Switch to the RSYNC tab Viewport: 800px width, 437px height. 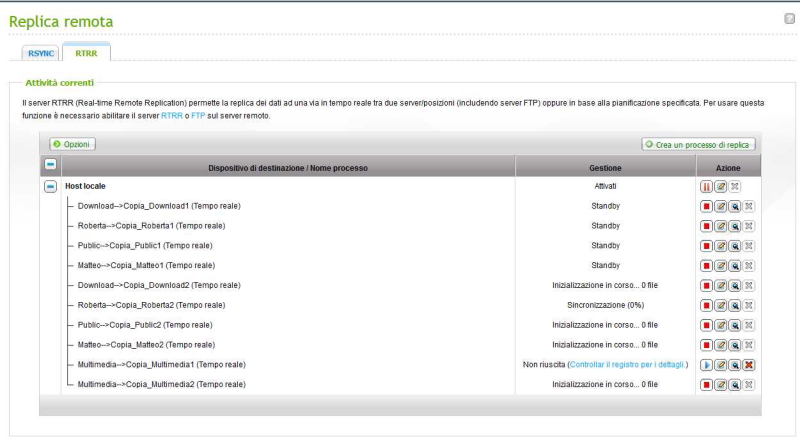pos(41,53)
